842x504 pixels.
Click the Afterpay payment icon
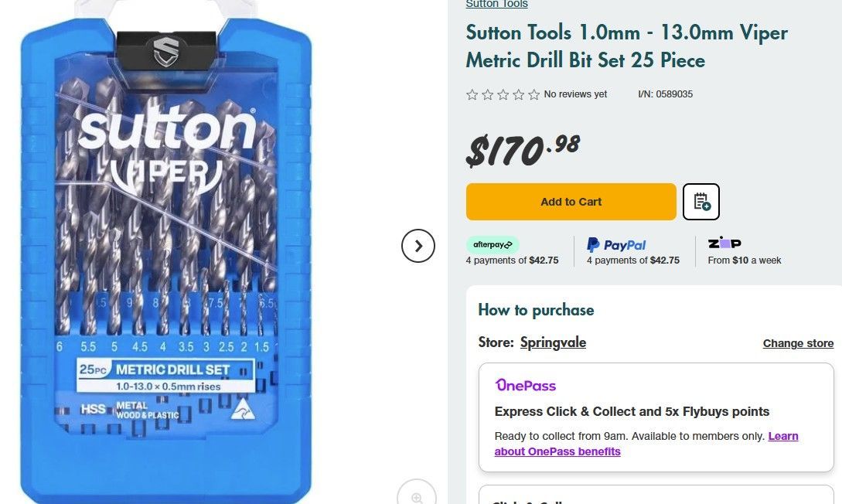493,243
